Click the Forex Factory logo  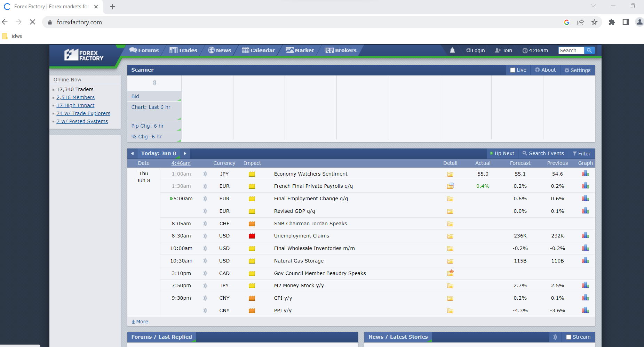84,55
